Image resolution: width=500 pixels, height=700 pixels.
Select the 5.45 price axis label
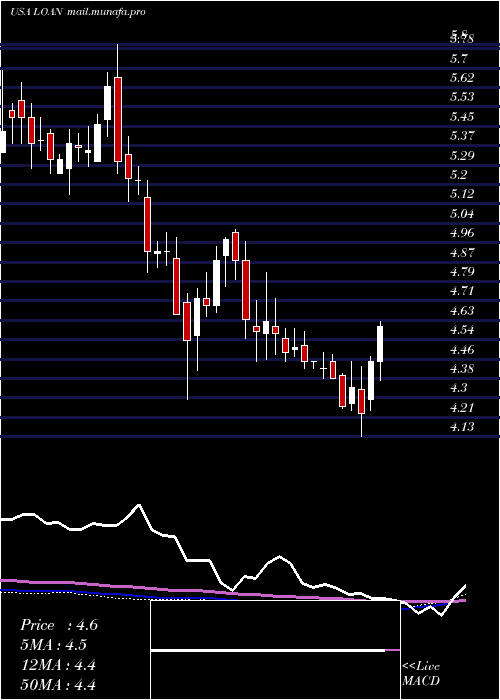pyautogui.click(x=462, y=117)
